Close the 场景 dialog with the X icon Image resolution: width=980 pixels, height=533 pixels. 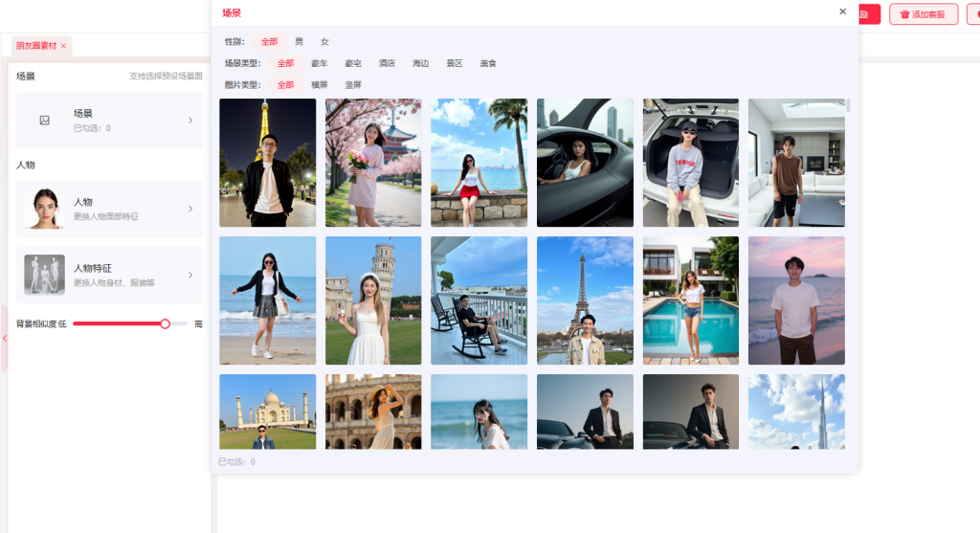coord(842,11)
